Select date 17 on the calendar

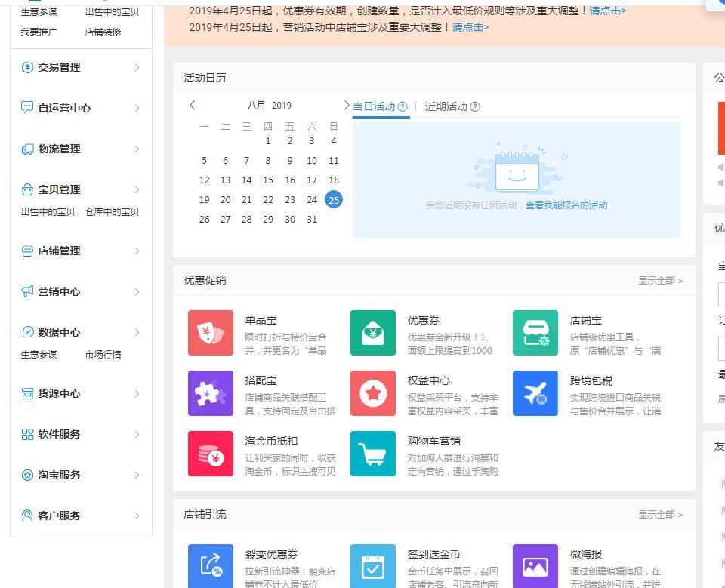click(x=311, y=180)
